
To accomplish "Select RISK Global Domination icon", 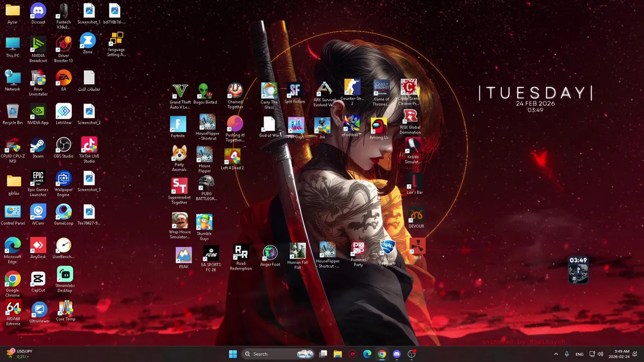I will tap(410, 123).
